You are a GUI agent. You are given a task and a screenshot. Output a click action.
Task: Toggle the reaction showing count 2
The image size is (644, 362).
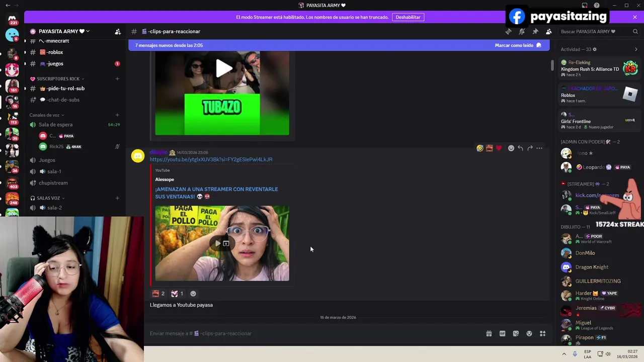(x=158, y=294)
